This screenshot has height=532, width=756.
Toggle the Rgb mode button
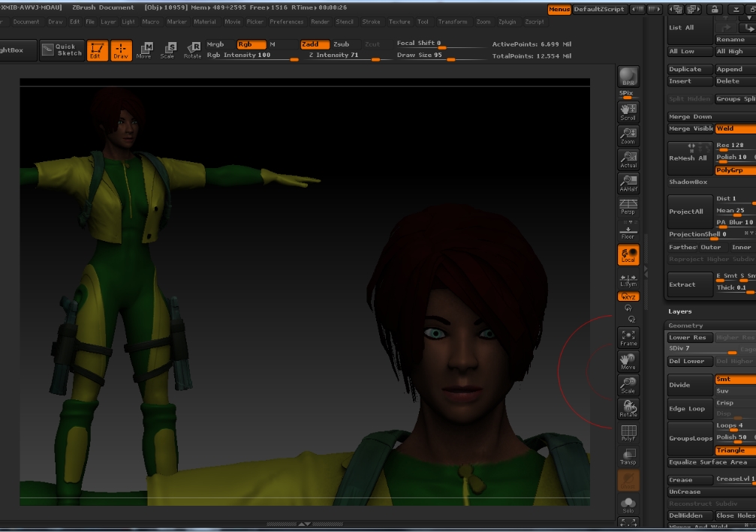tap(251, 44)
